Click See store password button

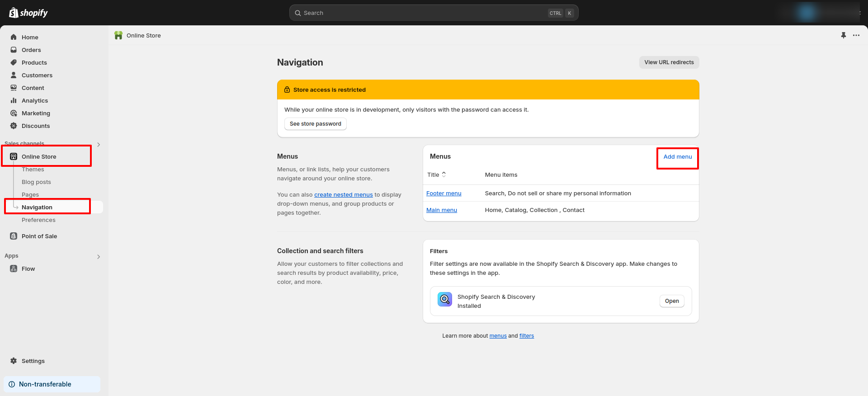click(316, 124)
